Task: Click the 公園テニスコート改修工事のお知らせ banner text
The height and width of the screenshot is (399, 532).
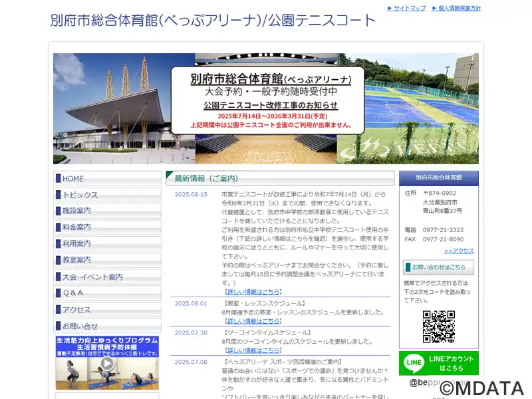Action: coord(271,105)
